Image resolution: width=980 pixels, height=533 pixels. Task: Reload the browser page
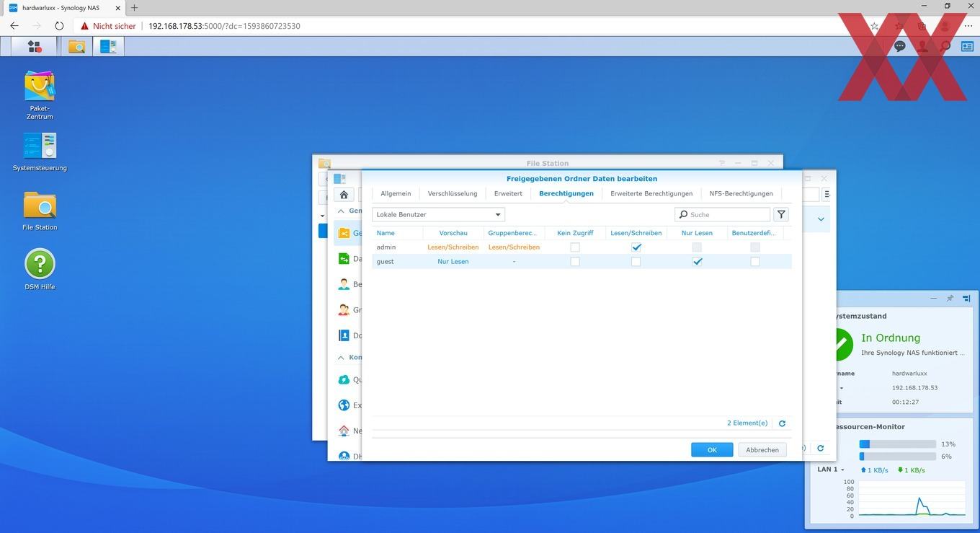[59, 25]
